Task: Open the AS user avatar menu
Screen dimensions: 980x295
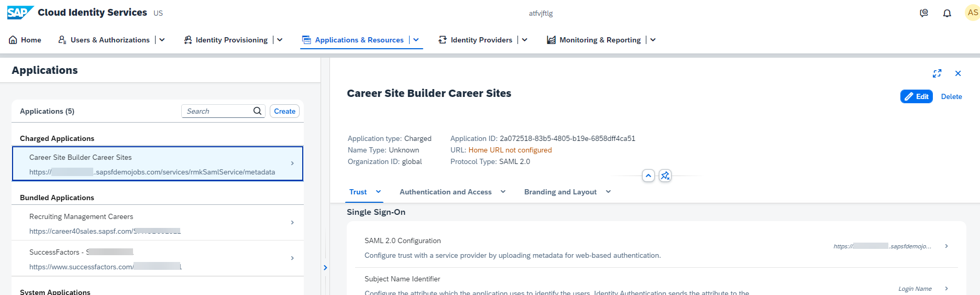Action: tap(972, 13)
